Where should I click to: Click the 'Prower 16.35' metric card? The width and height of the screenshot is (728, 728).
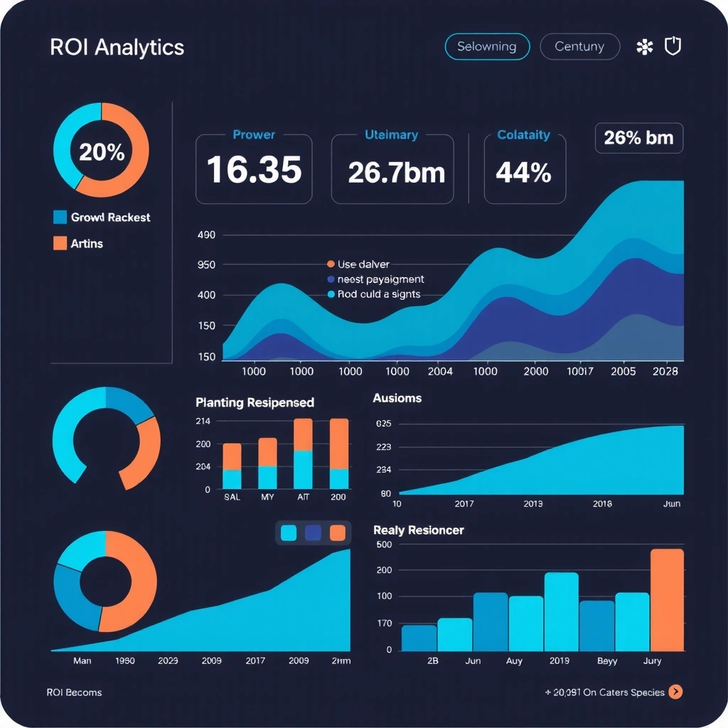click(254, 168)
